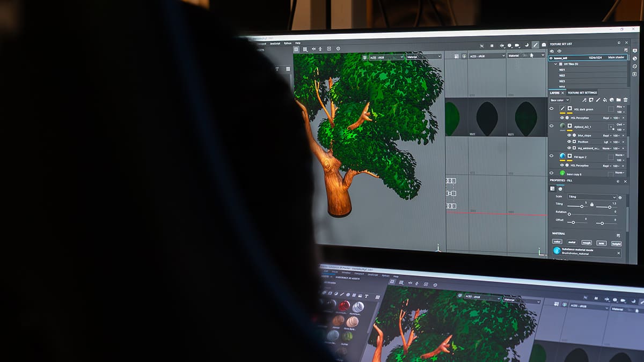Click the metal channel button
The width and height of the screenshot is (644, 362).
coord(572,242)
